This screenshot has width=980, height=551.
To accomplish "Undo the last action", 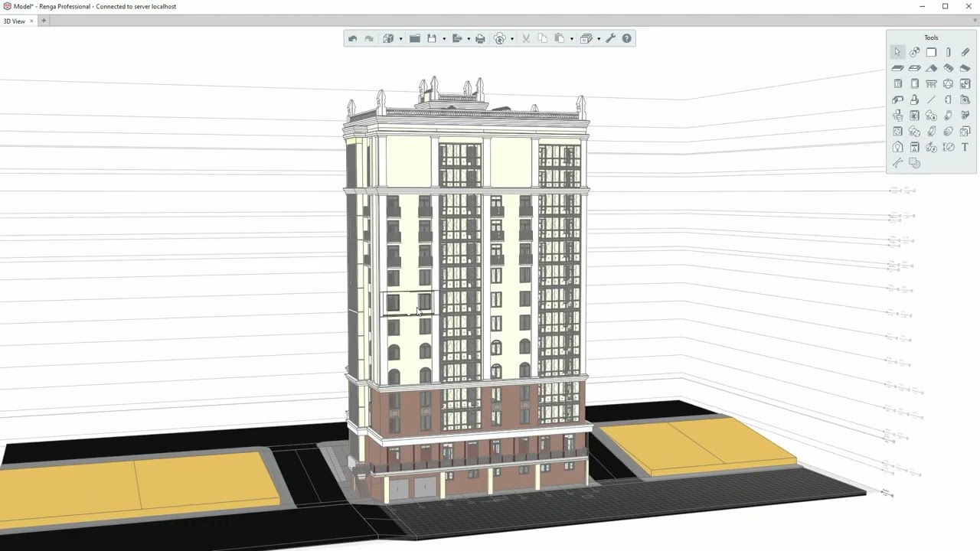I will (x=352, y=38).
